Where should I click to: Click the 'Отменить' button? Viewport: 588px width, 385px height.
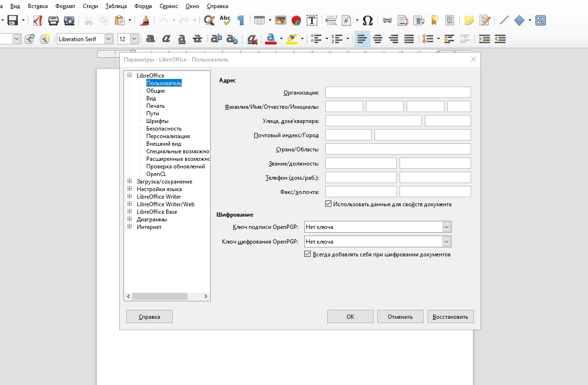coord(401,316)
